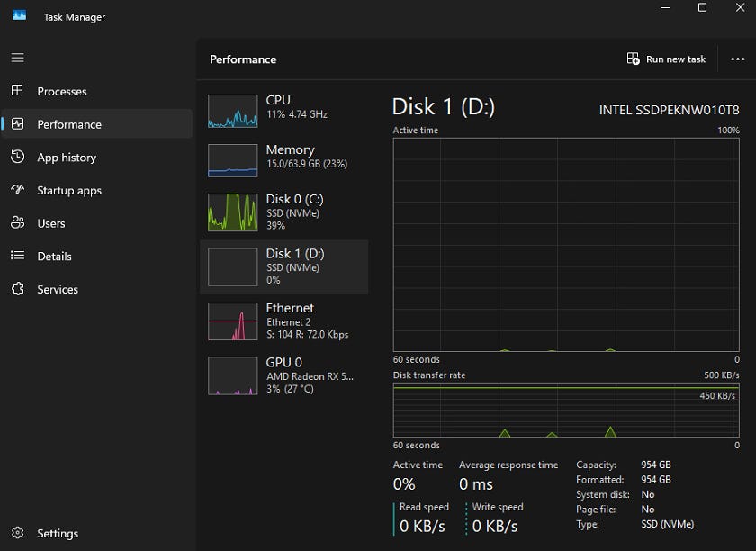Click the Performance sidebar icon
The height and width of the screenshot is (551, 756).
(x=17, y=124)
